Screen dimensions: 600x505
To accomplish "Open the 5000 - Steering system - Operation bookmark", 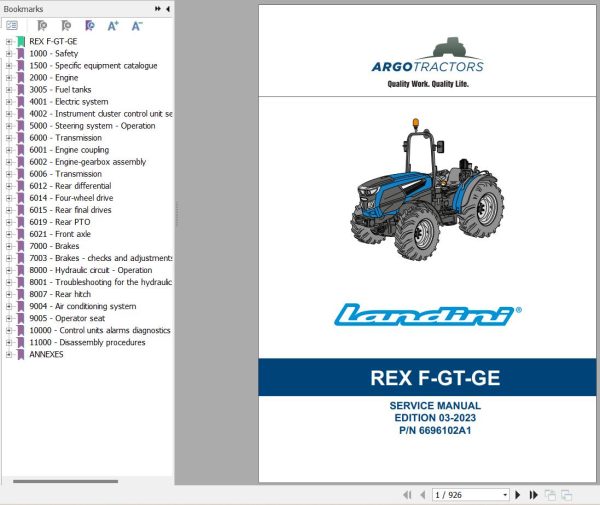I will point(92,126).
